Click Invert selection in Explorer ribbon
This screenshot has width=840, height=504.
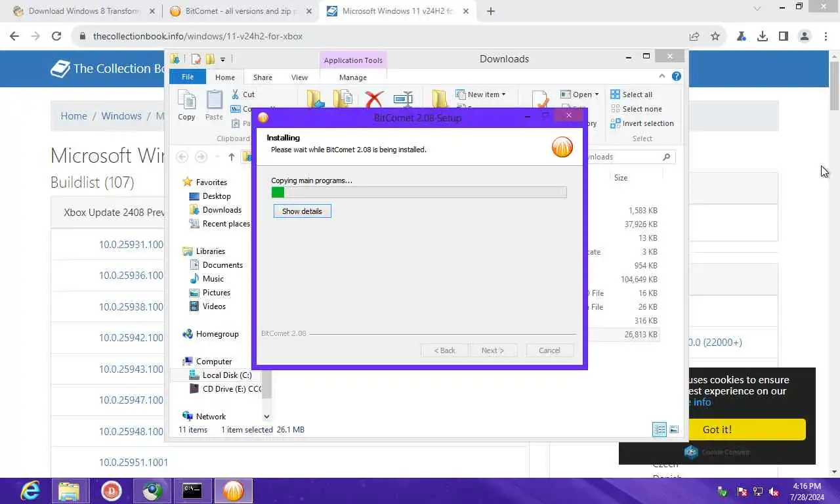tap(642, 123)
